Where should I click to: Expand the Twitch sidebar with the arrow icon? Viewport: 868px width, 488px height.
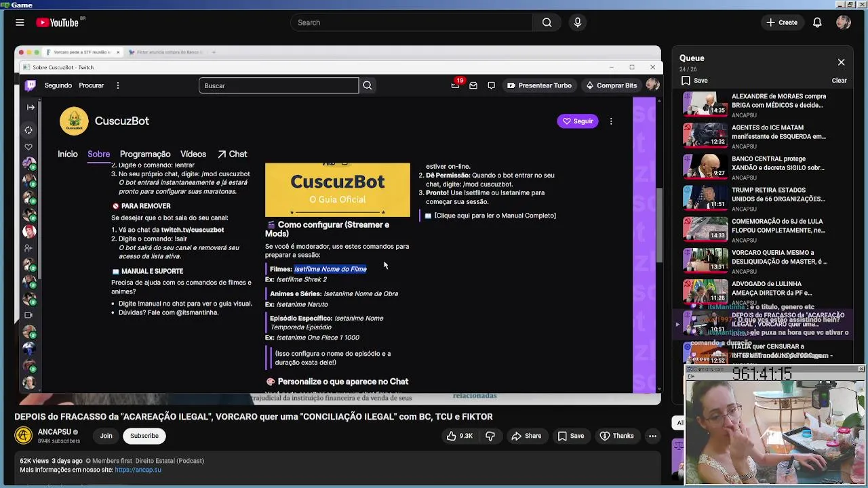pos(31,107)
